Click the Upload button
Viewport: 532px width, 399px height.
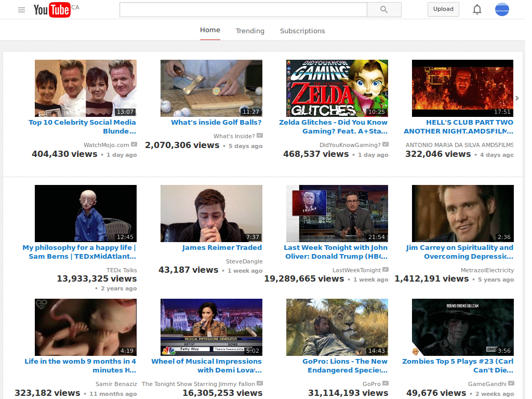(443, 9)
